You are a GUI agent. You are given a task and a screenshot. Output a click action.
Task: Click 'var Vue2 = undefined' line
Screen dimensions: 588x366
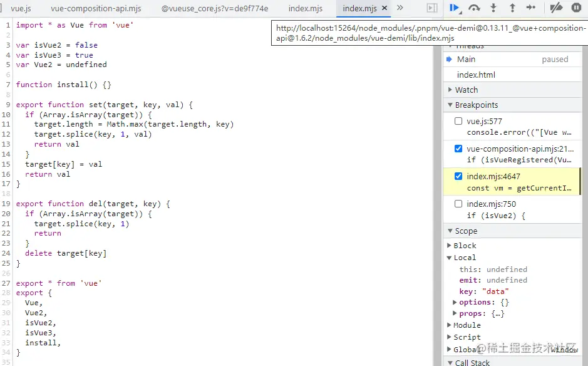[61, 65]
